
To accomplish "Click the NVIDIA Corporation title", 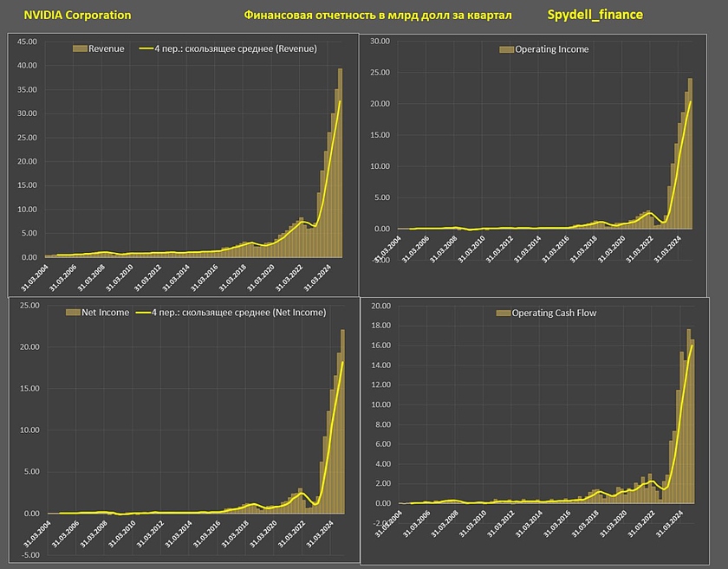I will pyautogui.click(x=77, y=16).
